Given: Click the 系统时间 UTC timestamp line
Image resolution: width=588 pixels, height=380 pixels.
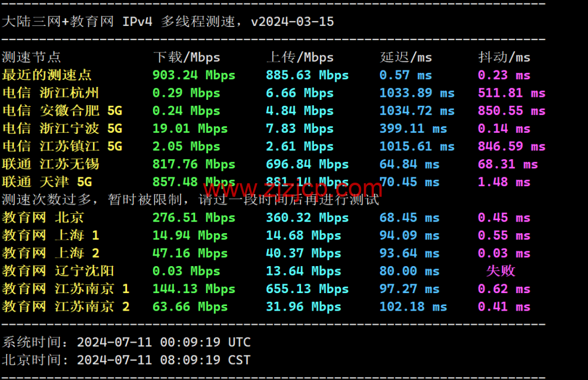Looking at the screenshot, I should 126,342.
